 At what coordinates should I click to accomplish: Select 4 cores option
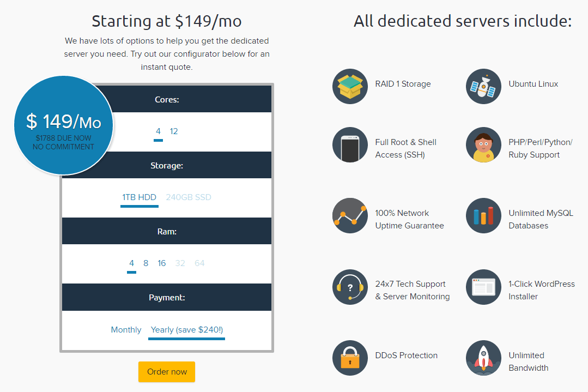click(158, 131)
